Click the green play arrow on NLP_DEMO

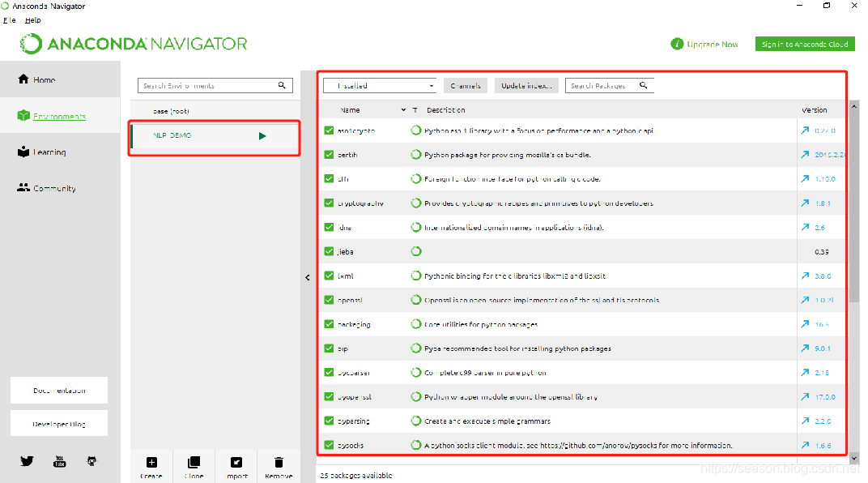coord(262,135)
